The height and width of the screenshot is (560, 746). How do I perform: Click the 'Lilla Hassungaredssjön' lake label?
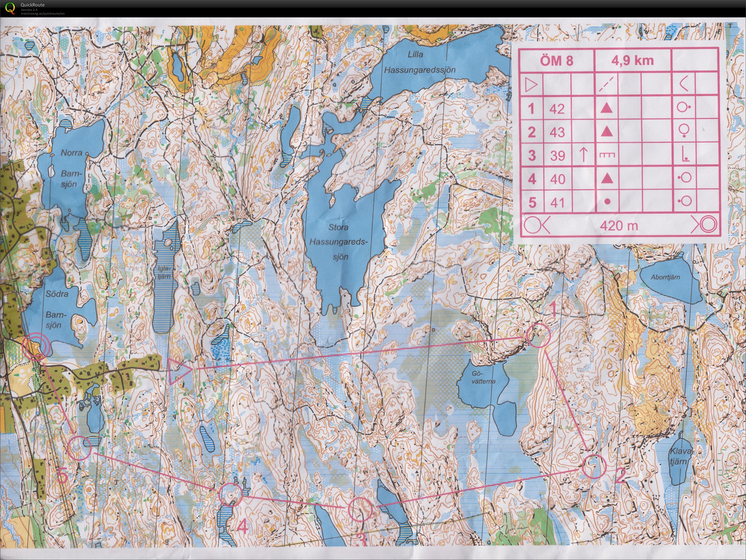pos(420,62)
